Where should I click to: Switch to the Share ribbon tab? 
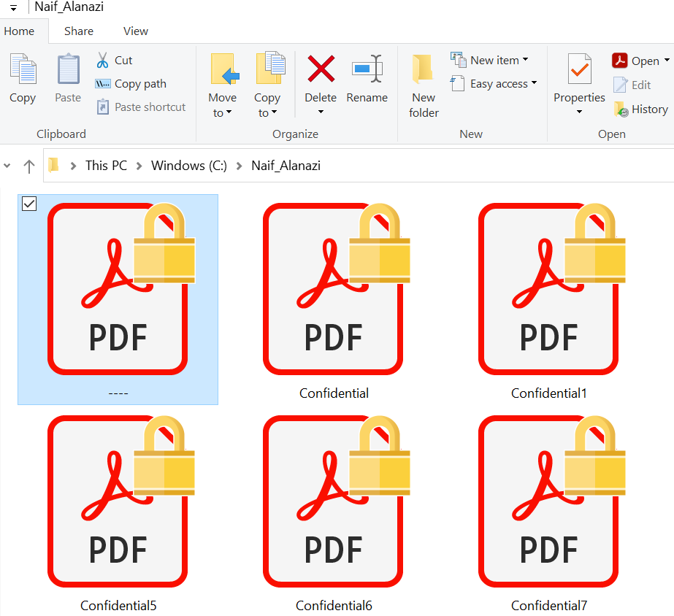coord(79,31)
